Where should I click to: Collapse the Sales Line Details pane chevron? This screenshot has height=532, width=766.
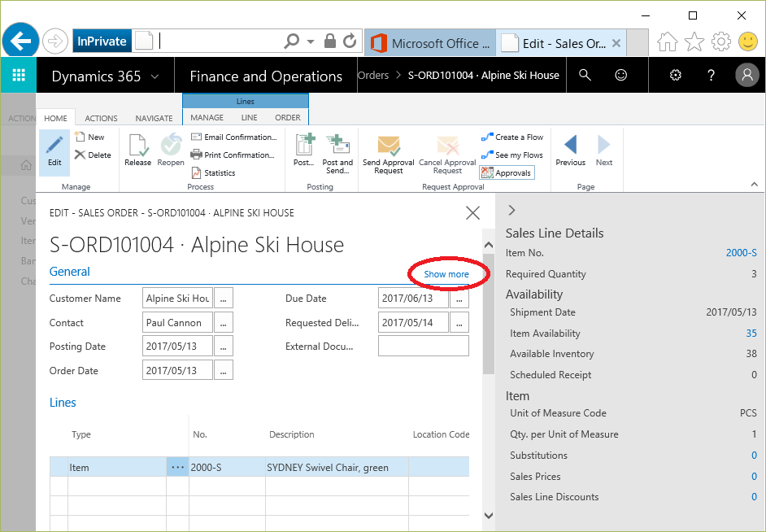511,210
